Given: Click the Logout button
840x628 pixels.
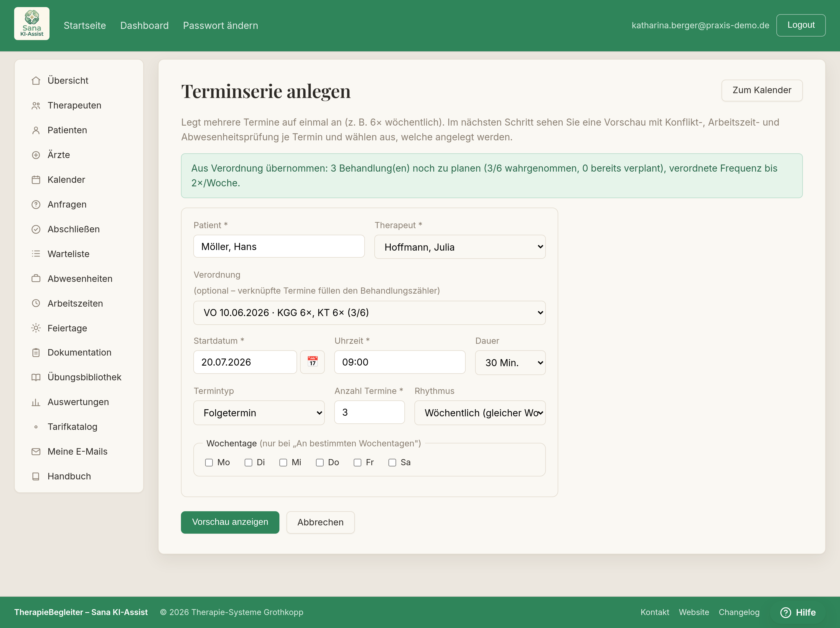Looking at the screenshot, I should tap(801, 25).
